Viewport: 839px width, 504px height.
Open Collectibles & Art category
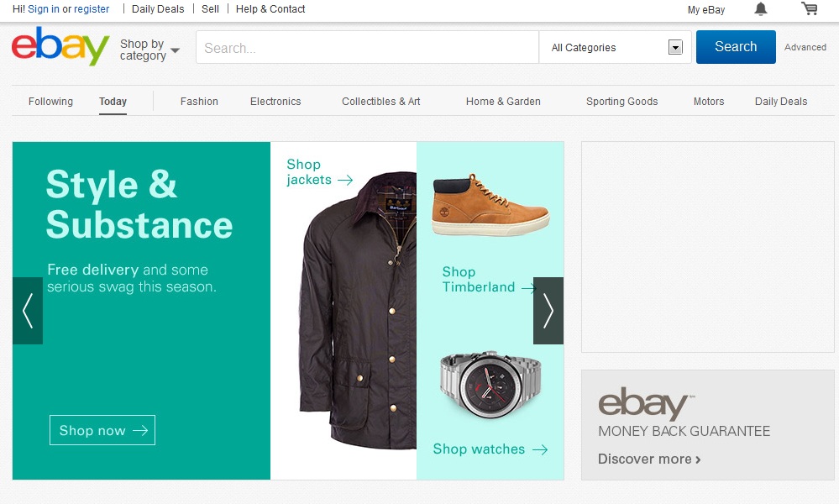click(x=381, y=101)
